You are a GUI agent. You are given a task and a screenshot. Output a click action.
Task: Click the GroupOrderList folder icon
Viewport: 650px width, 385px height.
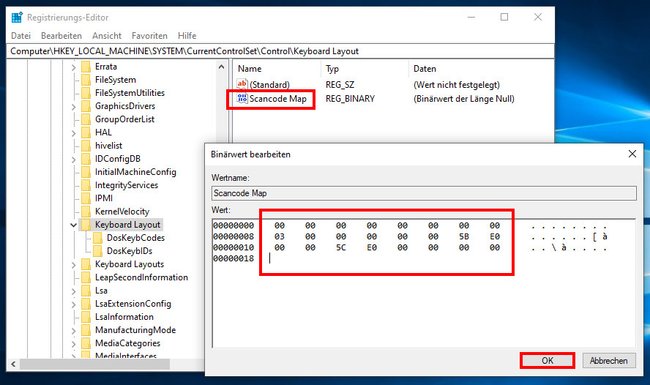click(x=86, y=119)
